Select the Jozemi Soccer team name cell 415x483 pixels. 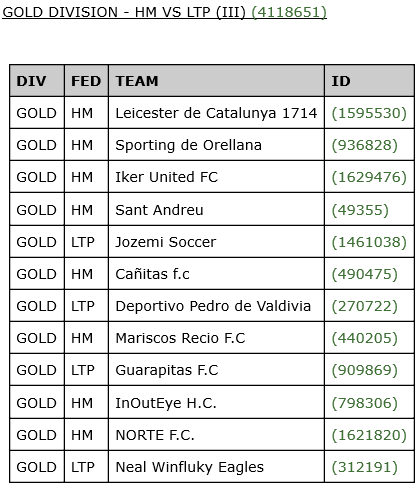[x=216, y=242]
